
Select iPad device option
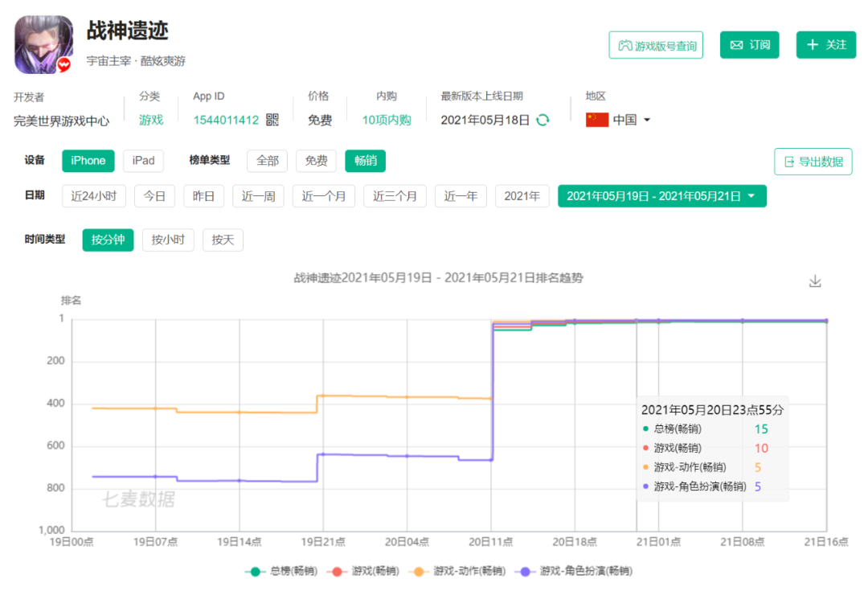143,161
